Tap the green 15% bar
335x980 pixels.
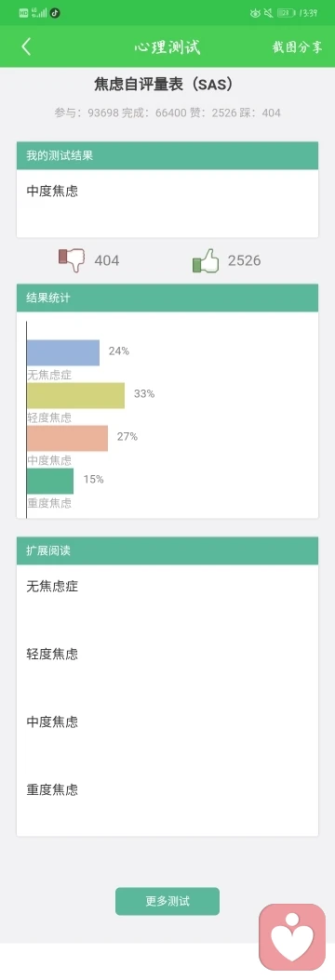click(50, 482)
